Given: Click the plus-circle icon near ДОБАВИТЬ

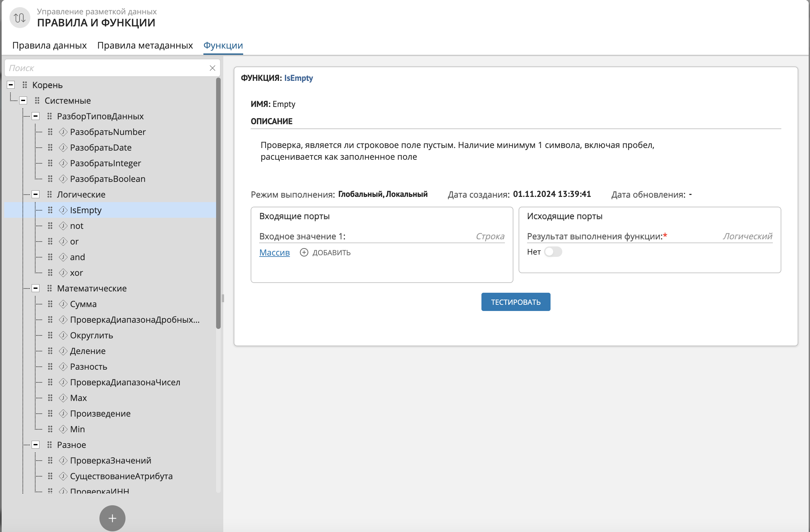Looking at the screenshot, I should (x=304, y=253).
